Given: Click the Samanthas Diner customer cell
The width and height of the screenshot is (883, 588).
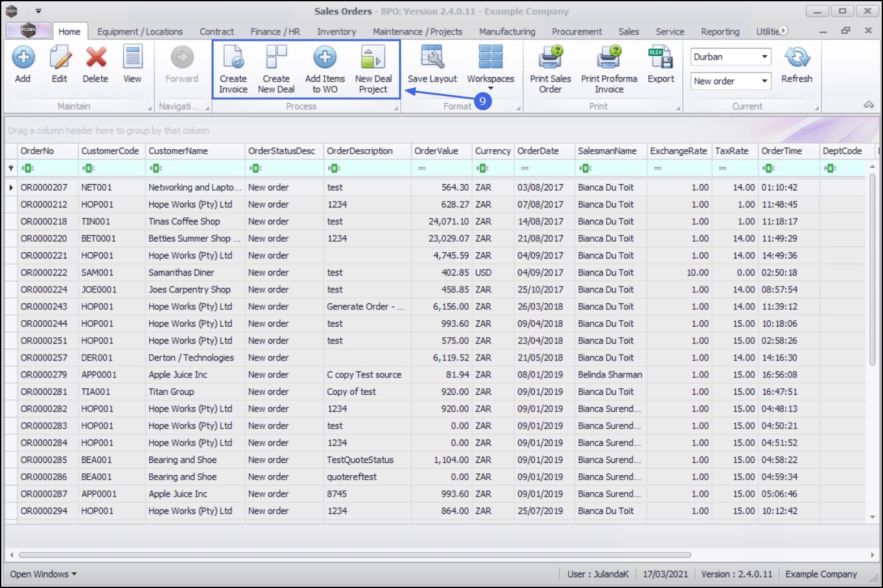Looking at the screenshot, I should coord(195,273).
